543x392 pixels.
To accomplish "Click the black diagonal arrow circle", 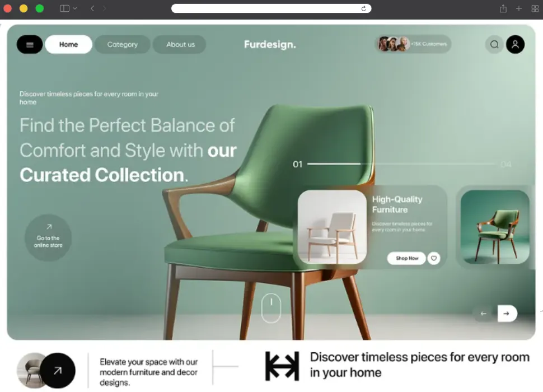I will click(58, 371).
